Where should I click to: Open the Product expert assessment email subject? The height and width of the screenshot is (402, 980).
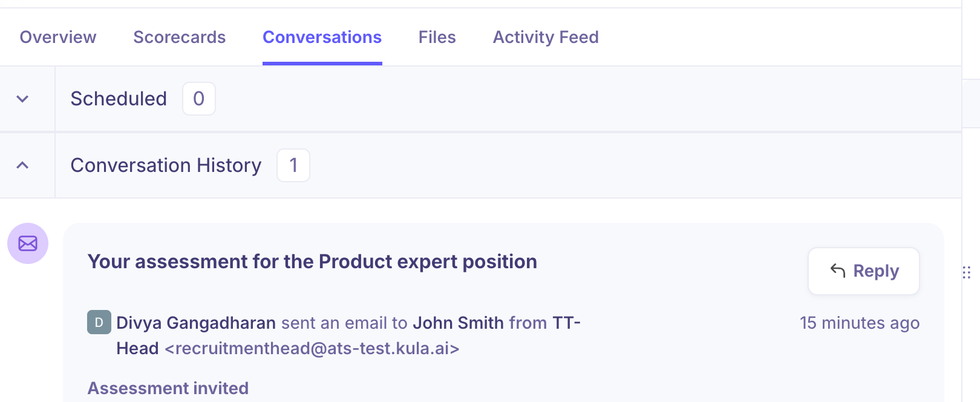[x=312, y=262]
